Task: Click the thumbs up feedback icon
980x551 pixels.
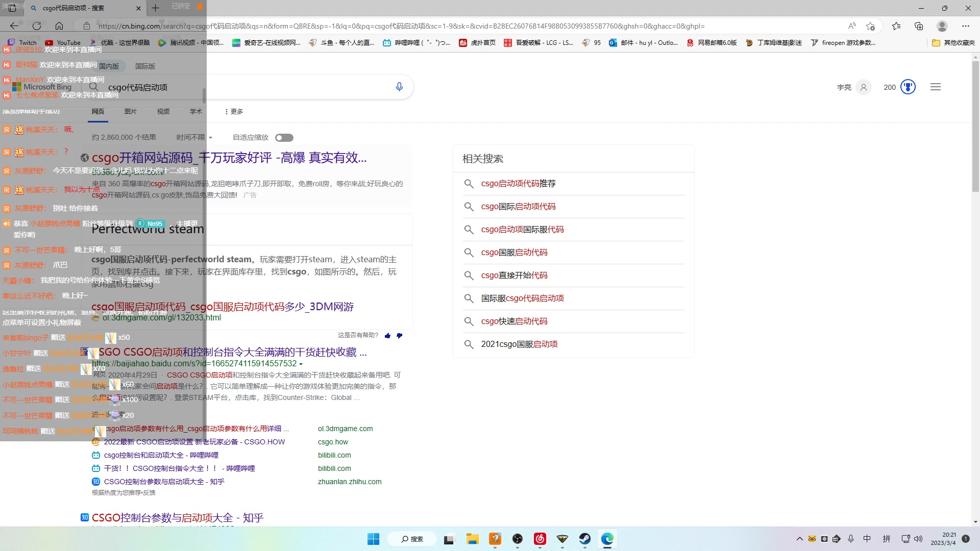Action: pyautogui.click(x=387, y=336)
